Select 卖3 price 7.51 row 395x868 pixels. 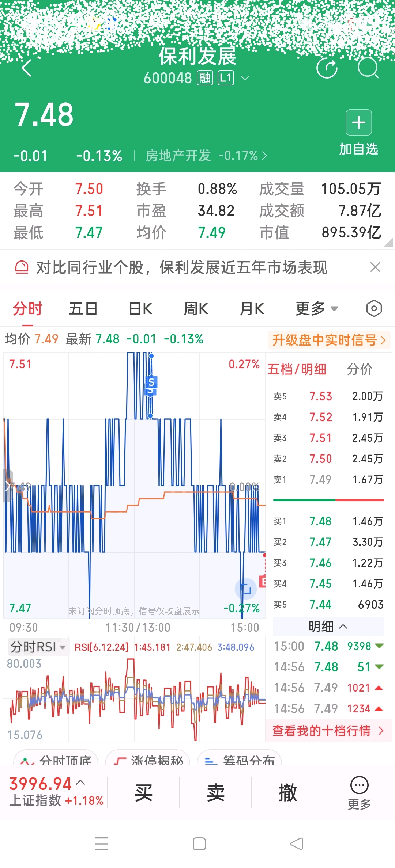(328, 438)
